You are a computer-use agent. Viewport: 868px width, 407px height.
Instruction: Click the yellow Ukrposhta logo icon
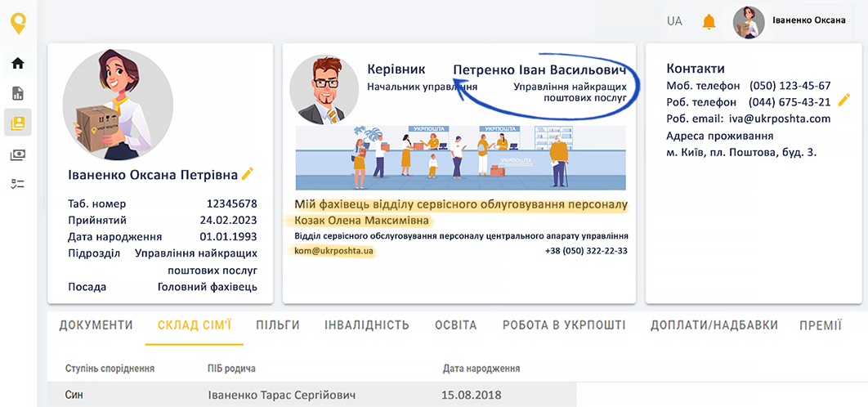pos(18,22)
